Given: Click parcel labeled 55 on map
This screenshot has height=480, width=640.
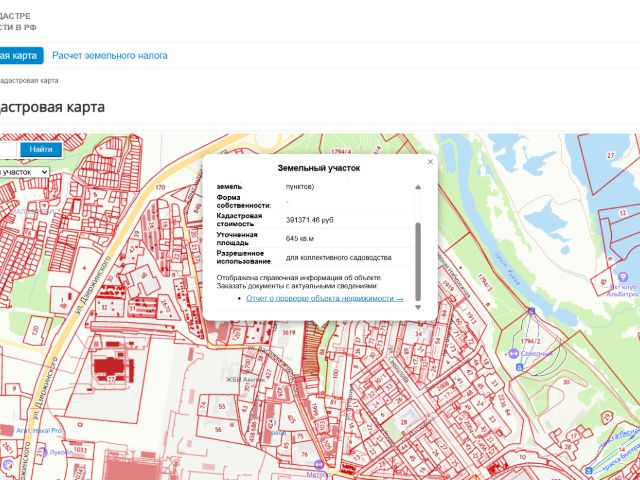Looking at the screenshot, I should 222,407.
